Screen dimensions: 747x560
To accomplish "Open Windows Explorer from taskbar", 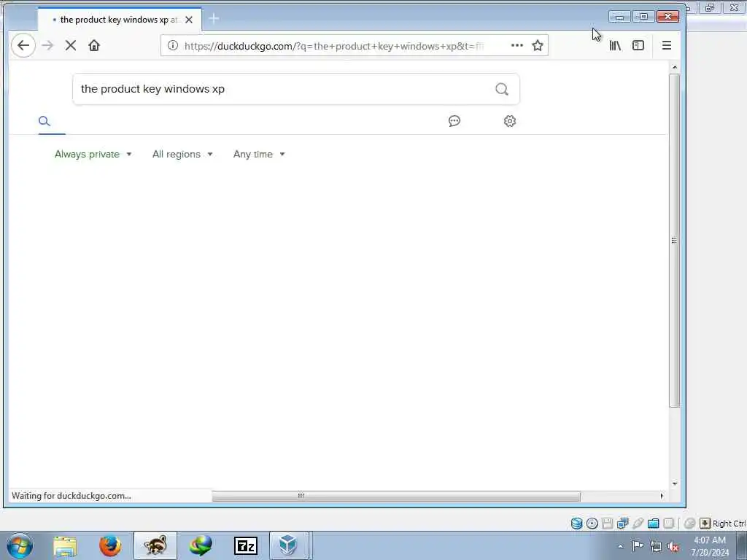I will coord(65,545).
